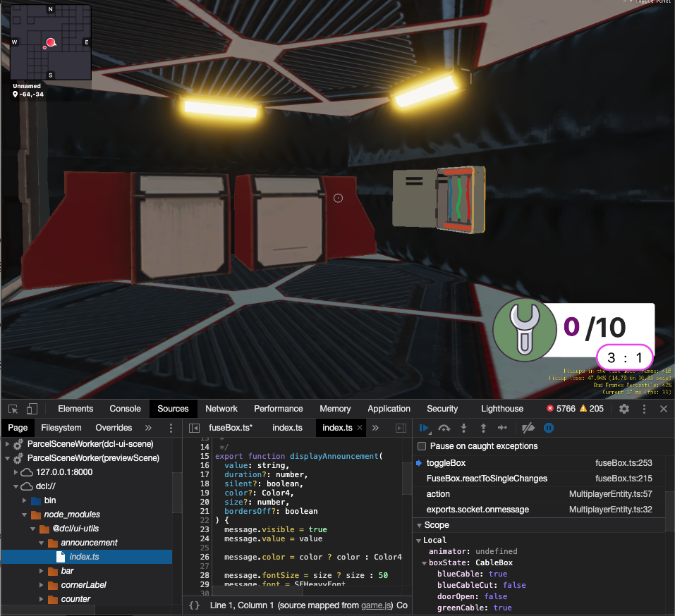Open navigator pane three-dot menu

click(x=171, y=428)
